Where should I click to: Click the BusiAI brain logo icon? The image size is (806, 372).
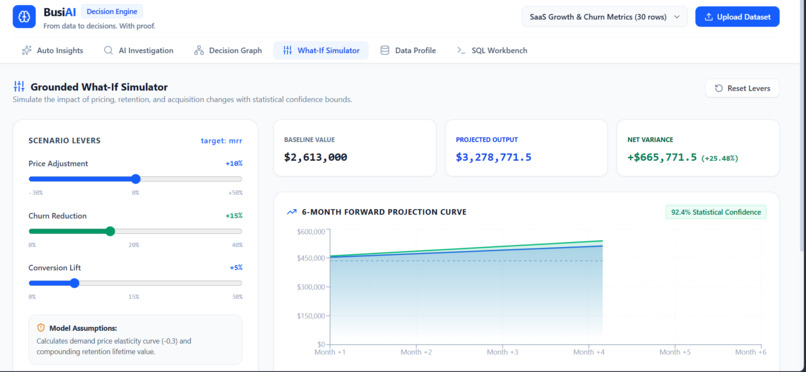(x=24, y=17)
